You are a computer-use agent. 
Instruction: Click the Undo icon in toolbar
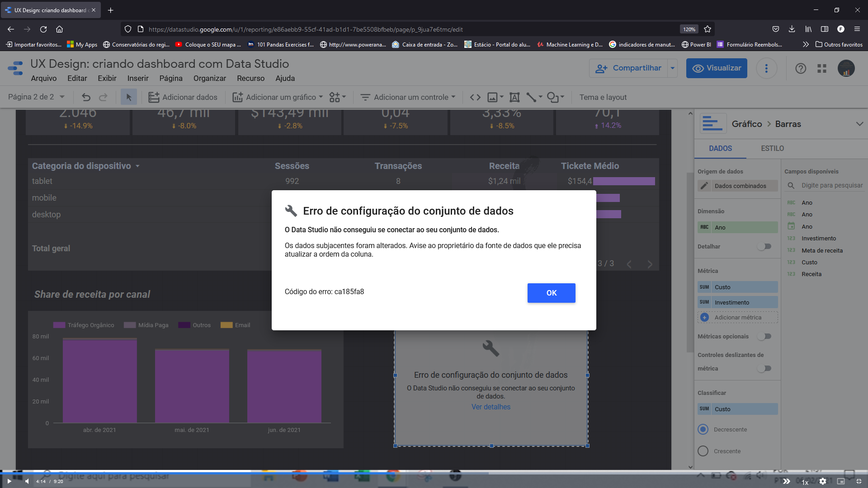tap(86, 97)
